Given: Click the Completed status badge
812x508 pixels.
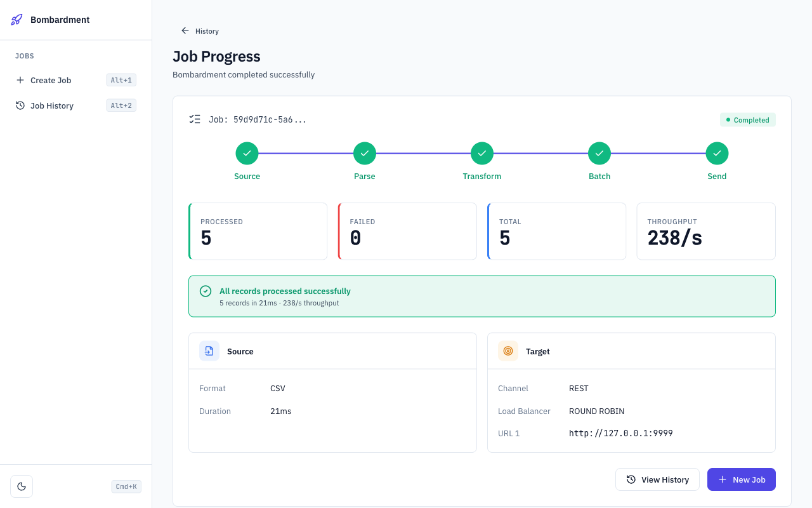Looking at the screenshot, I should click(x=747, y=119).
